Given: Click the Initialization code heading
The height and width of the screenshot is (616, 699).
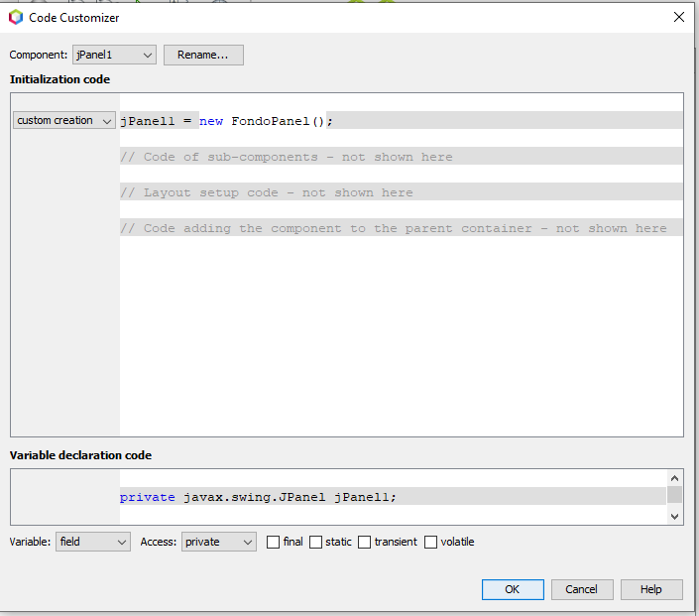Looking at the screenshot, I should [59, 79].
